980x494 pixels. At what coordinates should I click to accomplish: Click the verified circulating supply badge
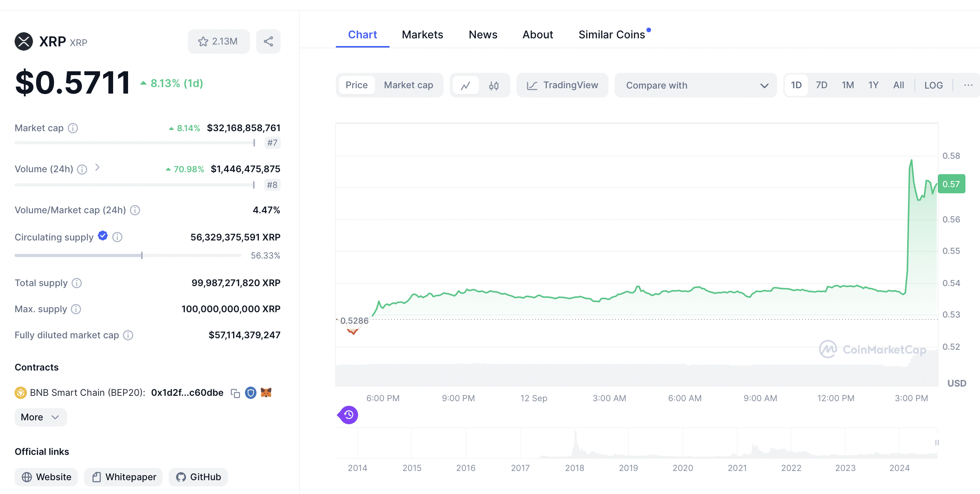pyautogui.click(x=103, y=235)
